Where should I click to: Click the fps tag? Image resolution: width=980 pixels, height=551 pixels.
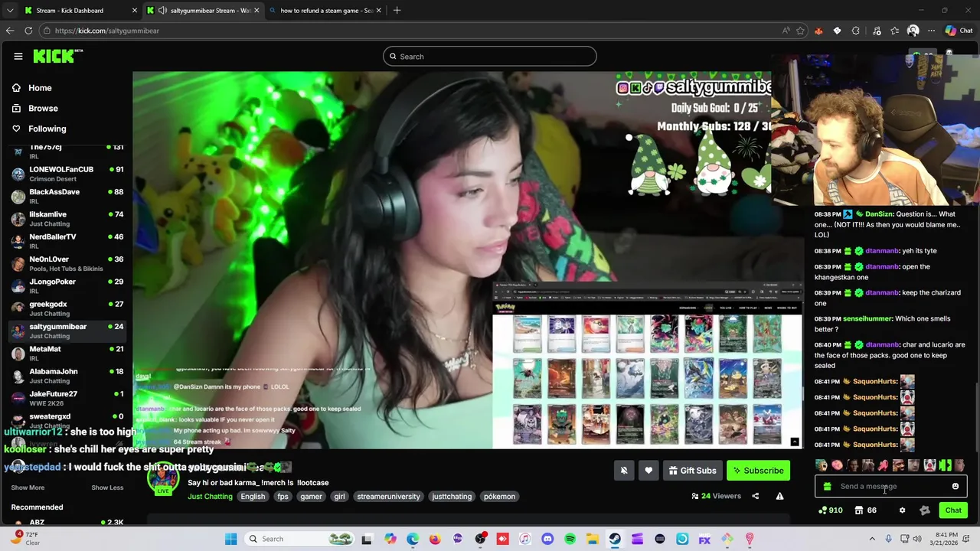283,497
